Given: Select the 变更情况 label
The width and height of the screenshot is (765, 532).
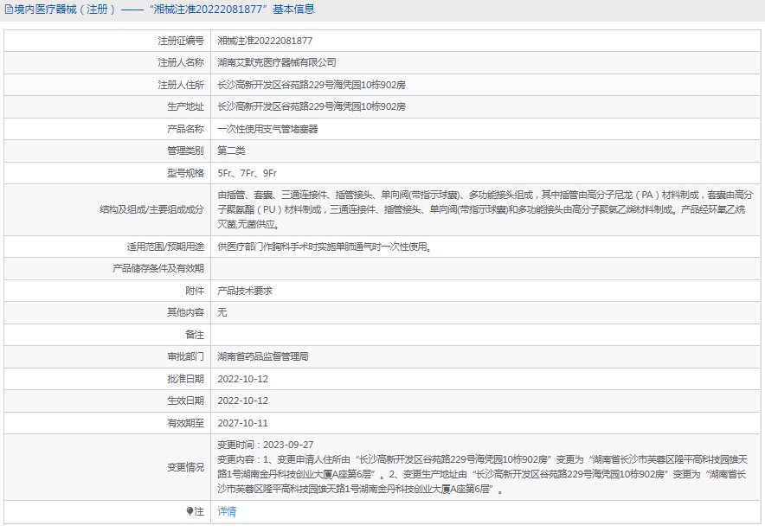Looking at the screenshot, I should coord(185,467).
